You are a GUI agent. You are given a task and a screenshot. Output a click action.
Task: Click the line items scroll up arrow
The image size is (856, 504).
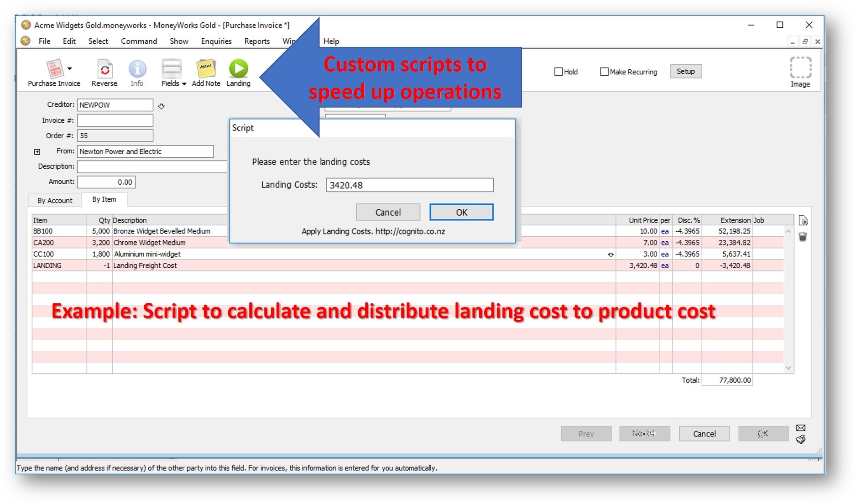[x=788, y=231]
